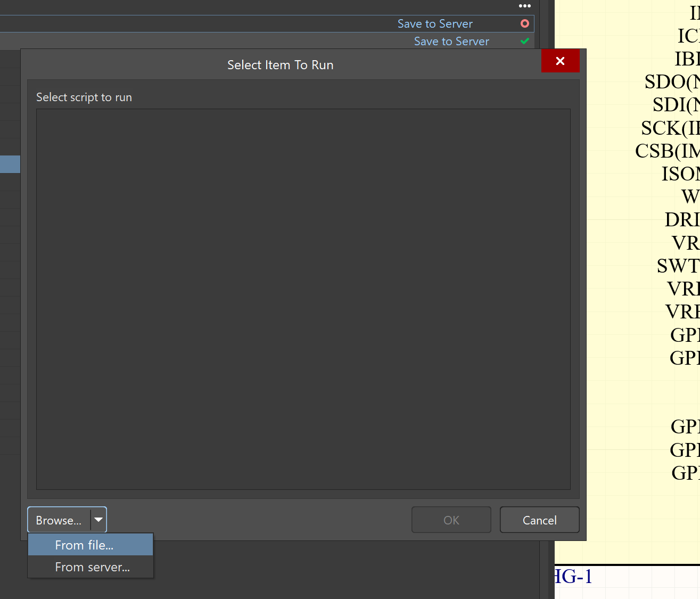Image resolution: width=700 pixels, height=599 pixels.
Task: Click the upper Save to Server link
Action: coord(435,24)
